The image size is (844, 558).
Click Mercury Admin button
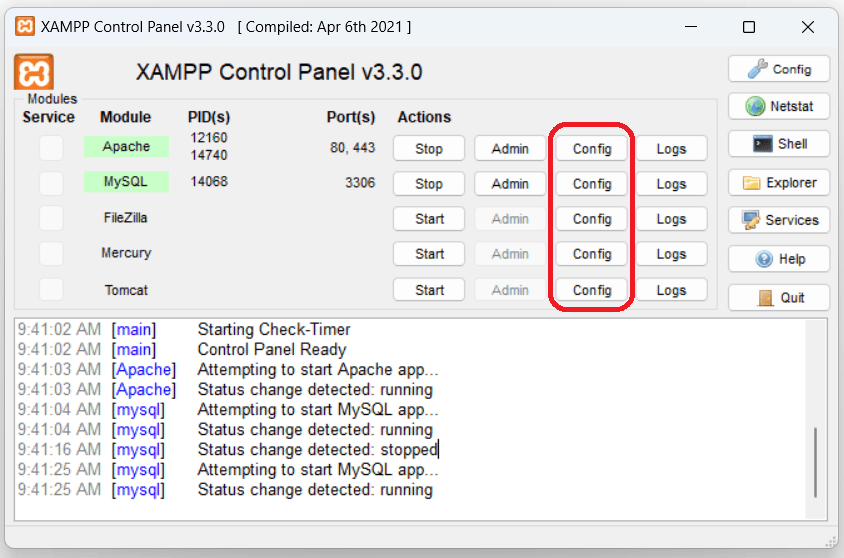click(510, 254)
